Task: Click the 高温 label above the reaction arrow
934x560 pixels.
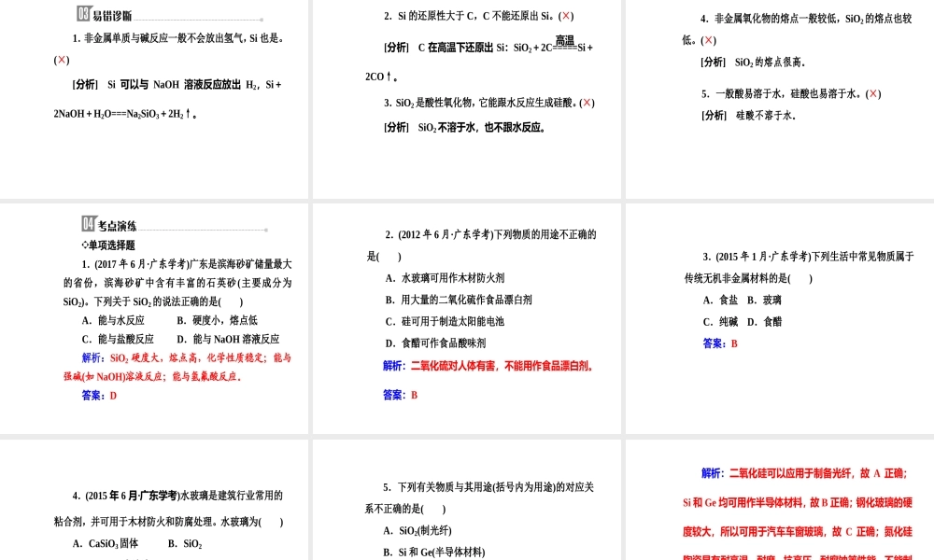Action: [564, 39]
